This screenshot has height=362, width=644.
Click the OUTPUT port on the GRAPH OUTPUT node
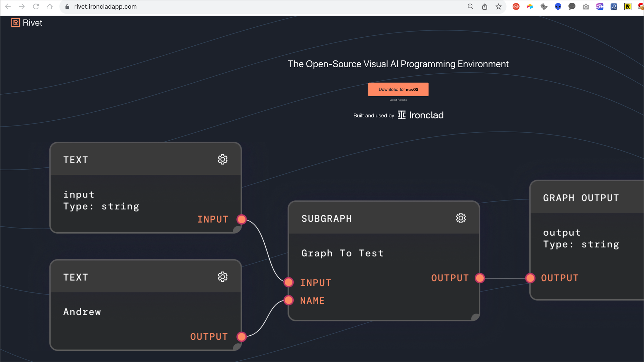tap(530, 278)
